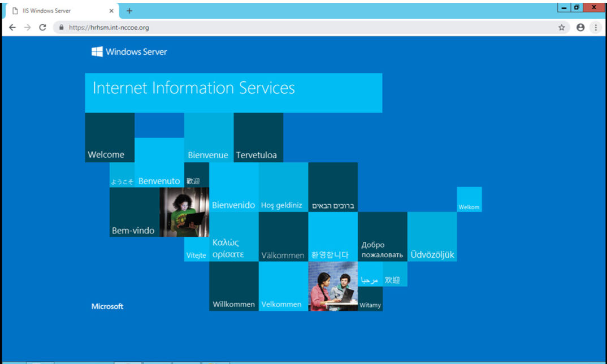Click the woman with laptop photo
607x364 pixels.
[x=184, y=212]
